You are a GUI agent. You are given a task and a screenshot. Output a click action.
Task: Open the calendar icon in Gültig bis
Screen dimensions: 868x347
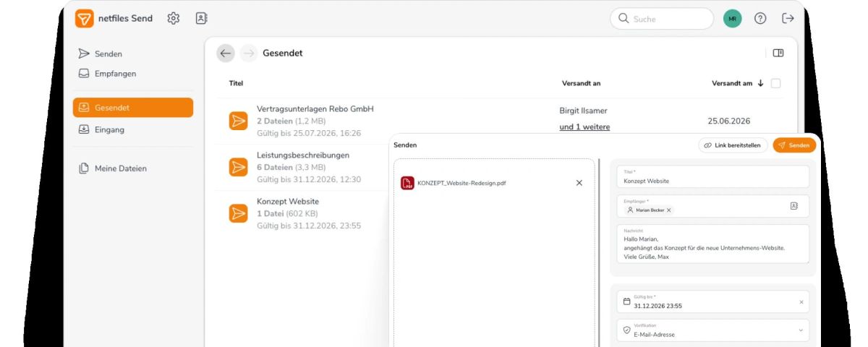pos(626,301)
